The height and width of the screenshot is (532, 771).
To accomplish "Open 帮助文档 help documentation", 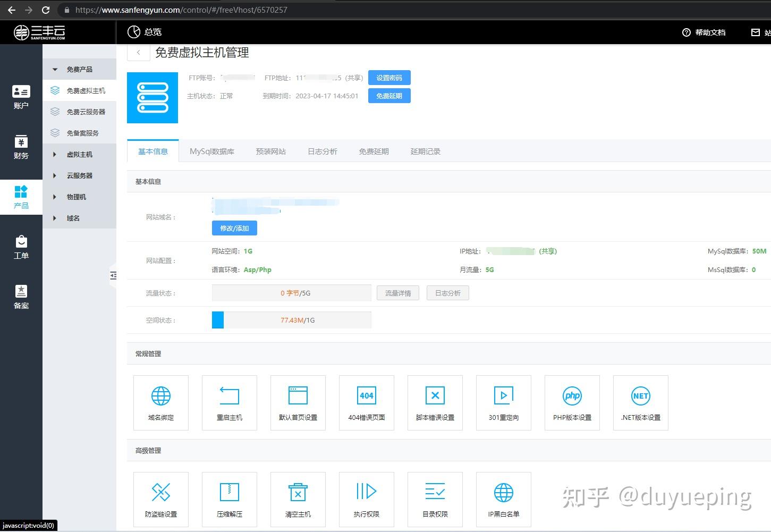I will tap(704, 32).
